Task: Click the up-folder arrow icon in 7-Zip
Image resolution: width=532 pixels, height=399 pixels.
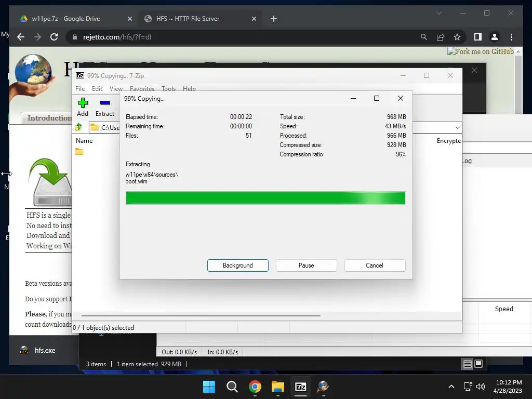Action: [79, 127]
